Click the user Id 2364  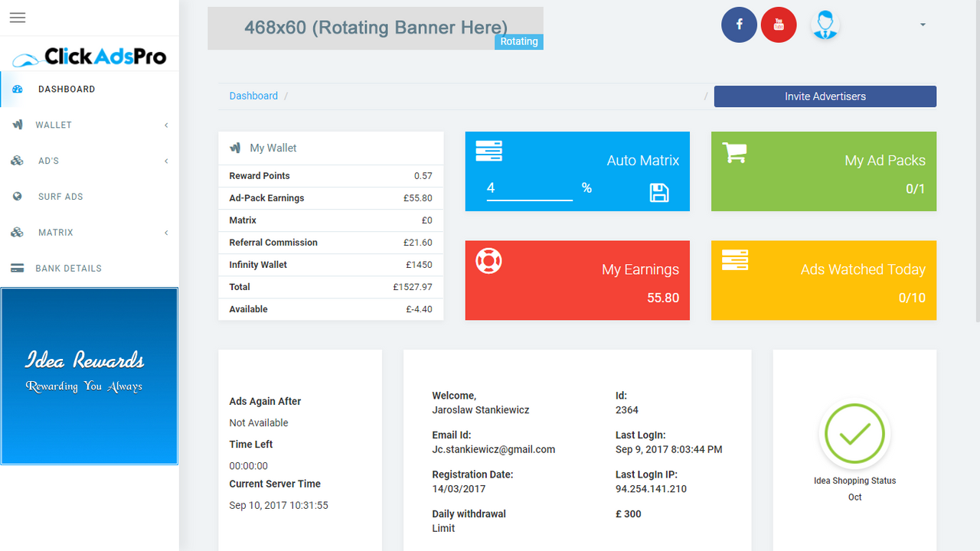[x=627, y=409]
